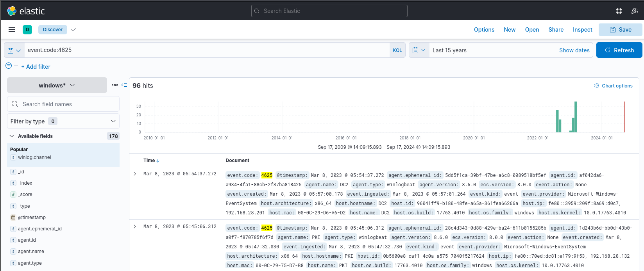This screenshot has width=644, height=271.
Task: Click the agent.name field type icon
Action: coord(13,251)
